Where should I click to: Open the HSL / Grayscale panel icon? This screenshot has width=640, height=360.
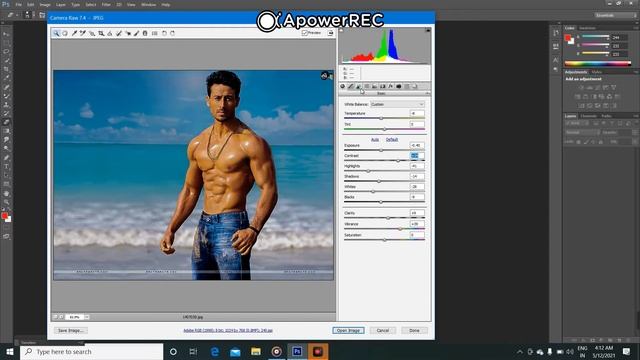[367, 87]
